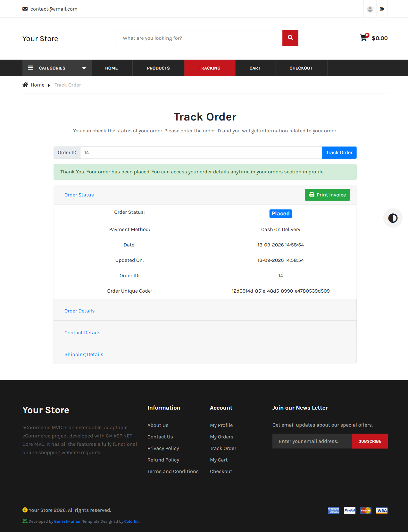This screenshot has height=532, width=408.
Task: Expand the Contact Details section
Action: (82, 333)
